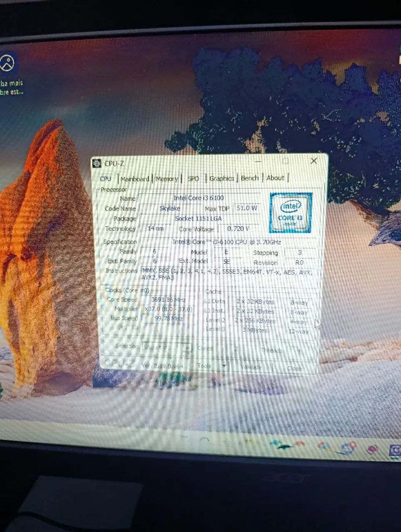
Task: Click the Name field 'Intel Core i3 6100'
Action: pyautogui.click(x=199, y=198)
